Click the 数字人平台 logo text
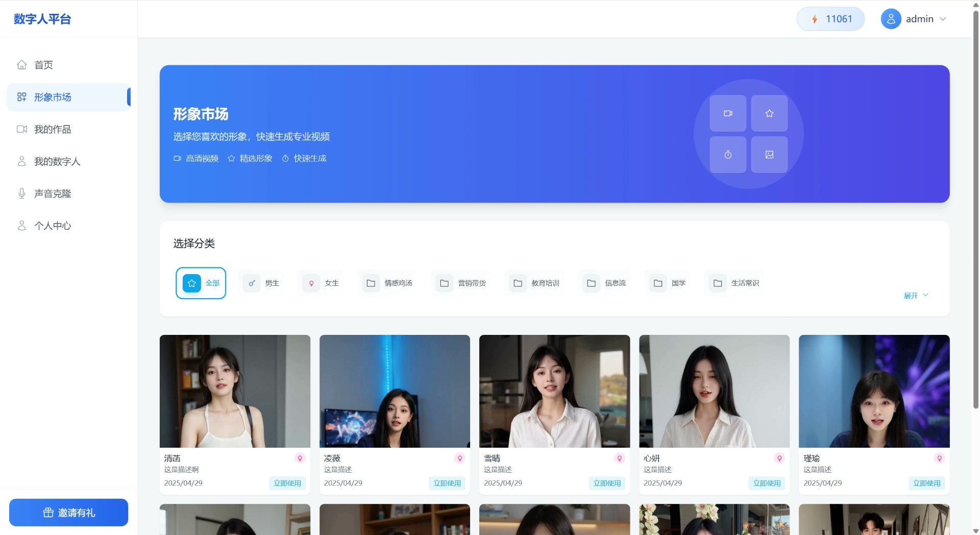980x535 pixels. [42, 19]
